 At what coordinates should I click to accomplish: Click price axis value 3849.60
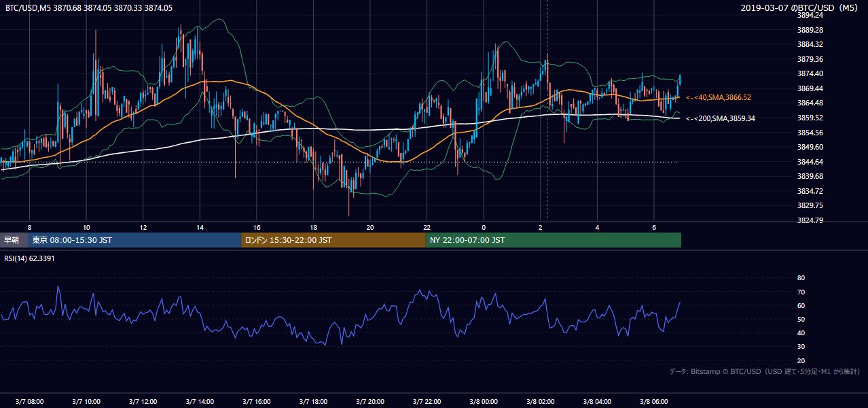coord(810,147)
